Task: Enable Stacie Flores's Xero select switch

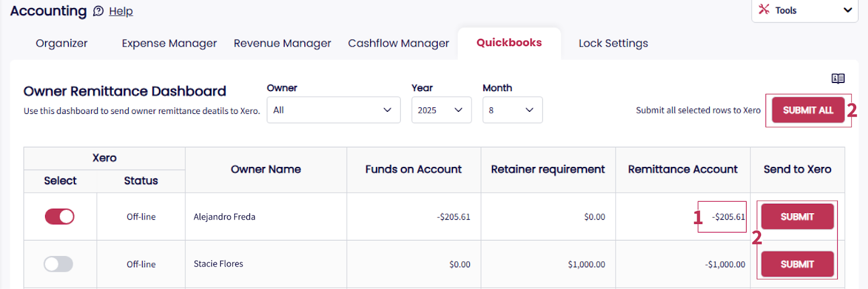Action: point(59,264)
